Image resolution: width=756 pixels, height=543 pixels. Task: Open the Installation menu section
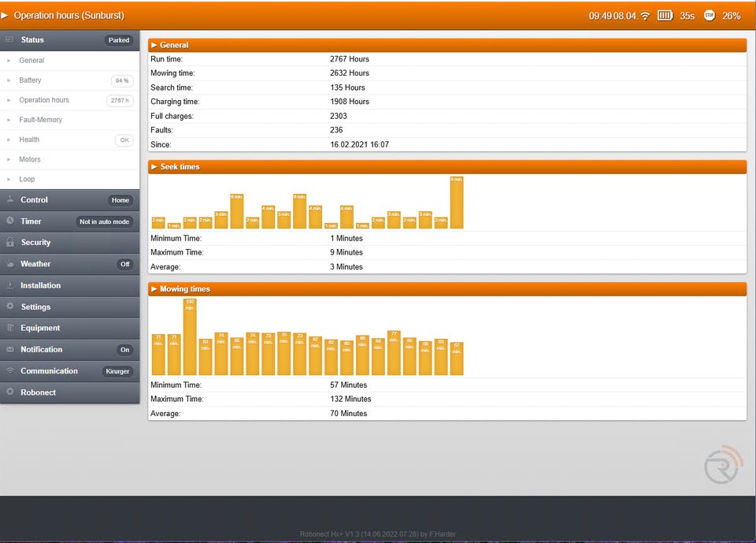pyautogui.click(x=40, y=285)
